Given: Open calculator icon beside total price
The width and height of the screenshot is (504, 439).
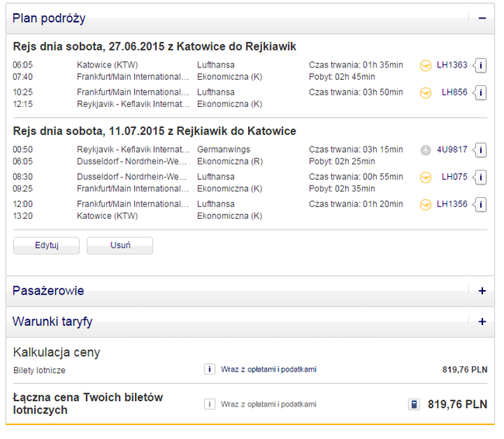Looking at the screenshot, I should (x=415, y=404).
